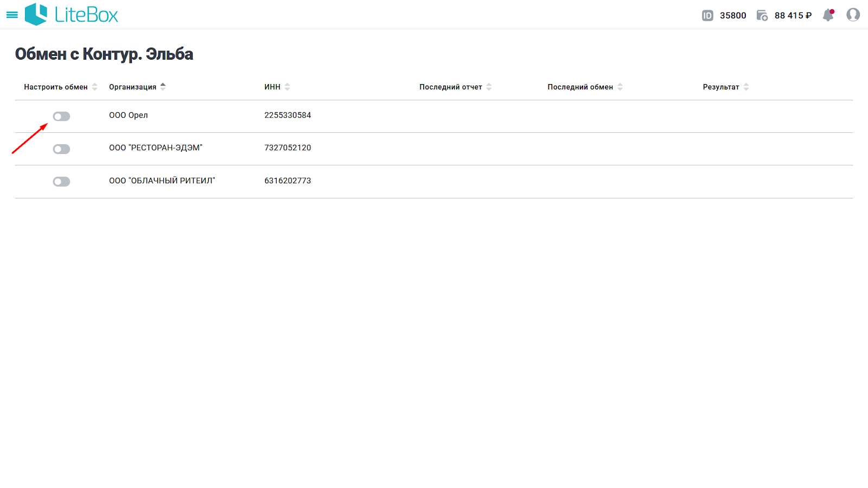Enable exchange for ООО Орел
Viewport: 868px width, 488px height.
point(61,116)
